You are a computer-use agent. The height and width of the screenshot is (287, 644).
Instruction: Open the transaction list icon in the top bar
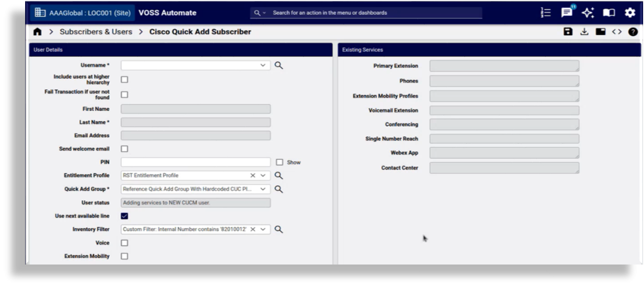(x=545, y=13)
